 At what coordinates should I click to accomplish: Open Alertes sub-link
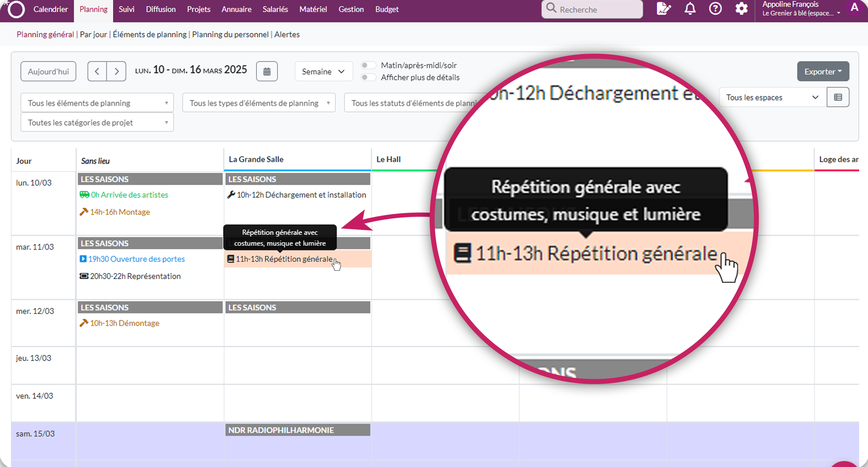click(x=287, y=34)
